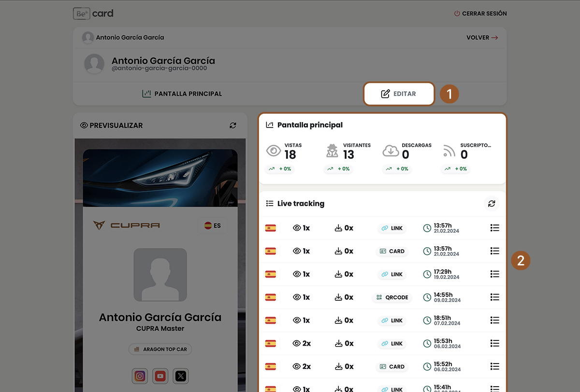Click the YouTube icon in card preview
580x392 pixels.
click(160, 376)
